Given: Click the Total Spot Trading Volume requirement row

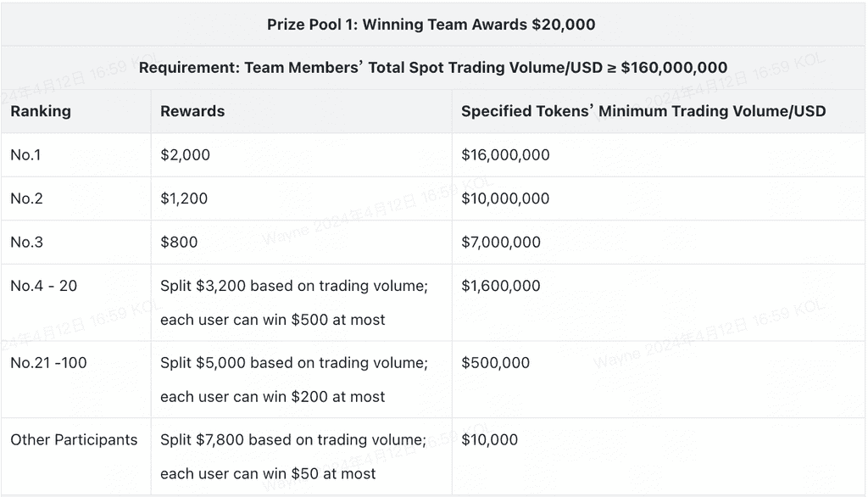Looking at the screenshot, I should (x=432, y=68).
